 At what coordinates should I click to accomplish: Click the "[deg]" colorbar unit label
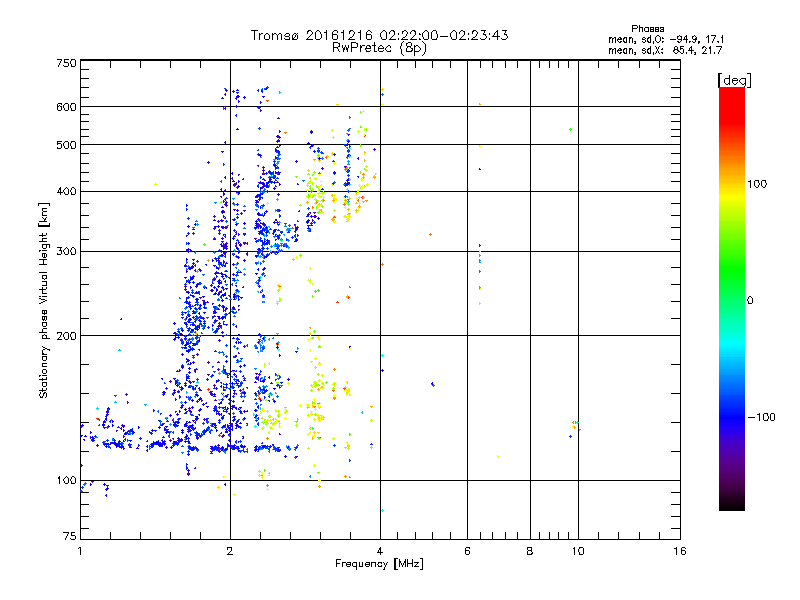(x=734, y=80)
